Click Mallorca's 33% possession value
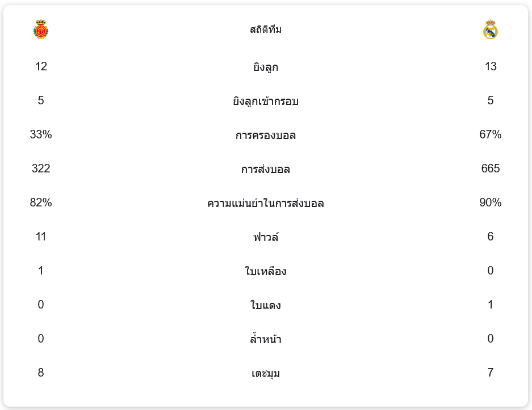The height and width of the screenshot is (410, 532). coord(41,134)
